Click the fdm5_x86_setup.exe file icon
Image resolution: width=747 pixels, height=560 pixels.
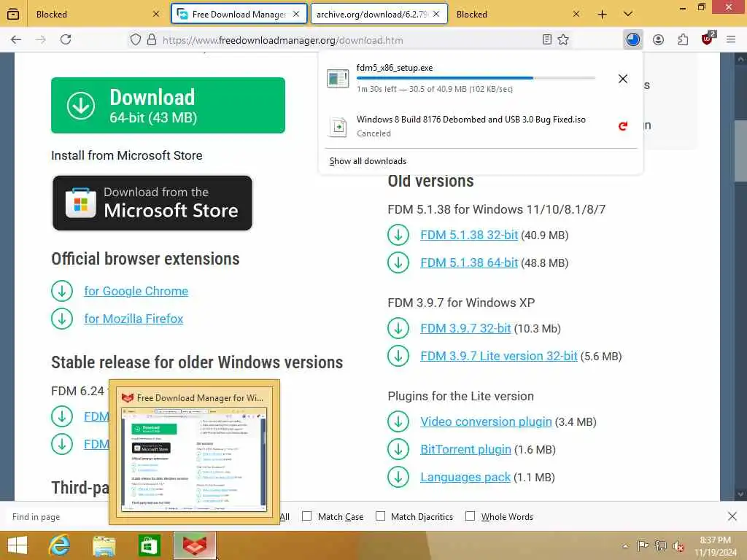click(338, 79)
